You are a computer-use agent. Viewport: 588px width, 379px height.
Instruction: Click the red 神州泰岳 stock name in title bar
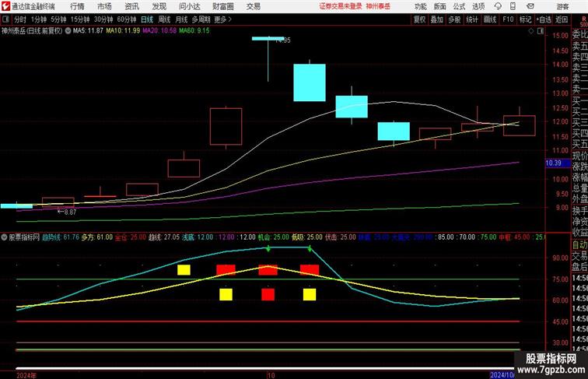click(x=378, y=6)
